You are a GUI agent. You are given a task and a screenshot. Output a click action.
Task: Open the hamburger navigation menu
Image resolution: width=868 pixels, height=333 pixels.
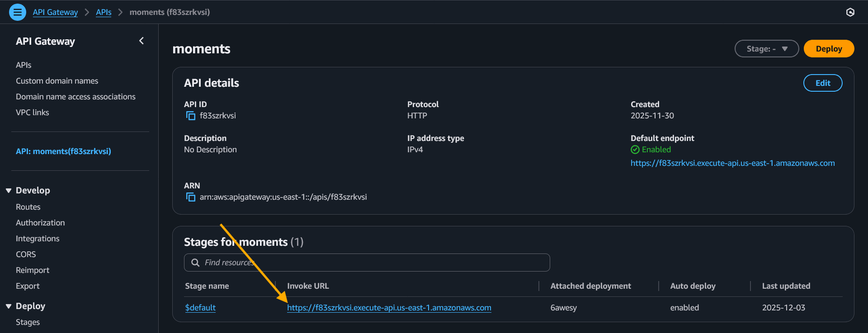pyautogui.click(x=18, y=12)
